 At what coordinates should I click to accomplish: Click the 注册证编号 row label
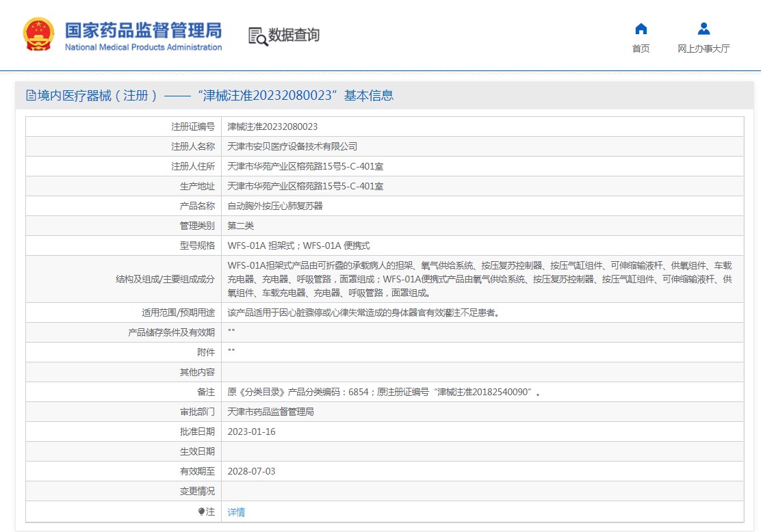click(193, 127)
